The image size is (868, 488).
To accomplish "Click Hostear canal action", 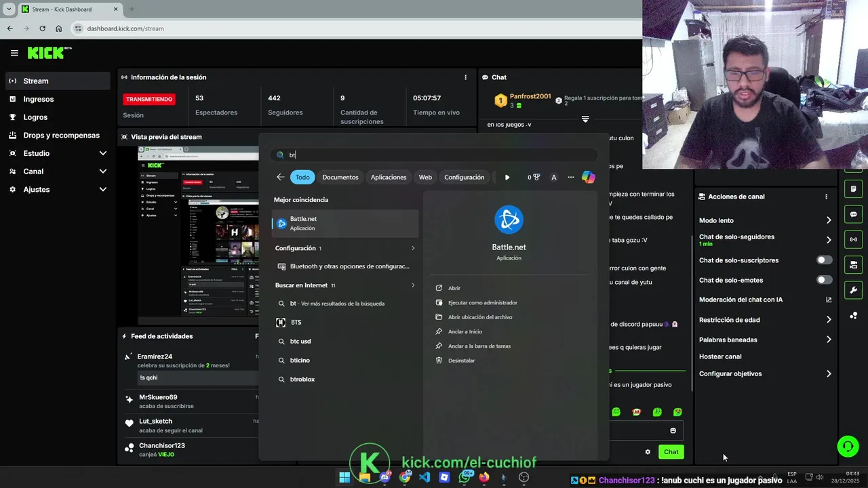I will 720,357.
